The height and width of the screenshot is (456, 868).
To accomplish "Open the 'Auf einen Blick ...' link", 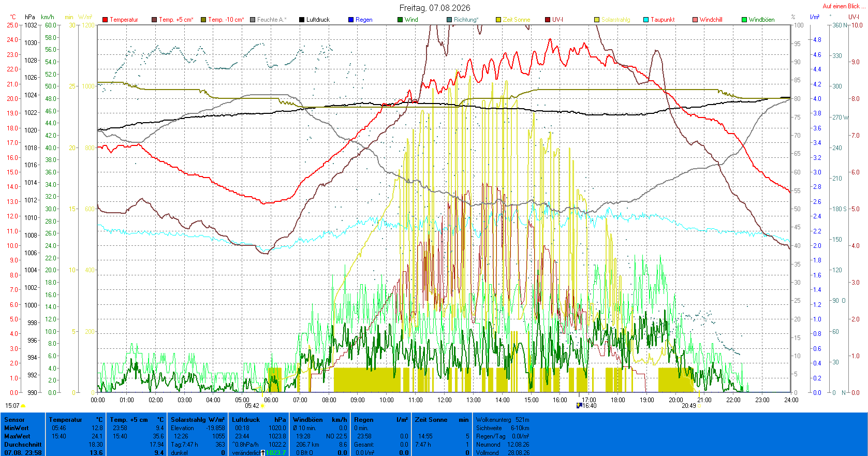I will point(844,6).
